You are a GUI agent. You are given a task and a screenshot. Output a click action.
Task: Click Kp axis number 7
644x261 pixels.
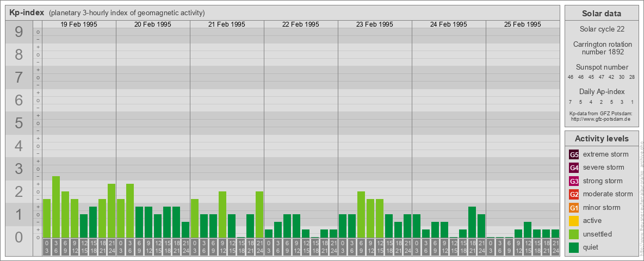pyautogui.click(x=19, y=78)
